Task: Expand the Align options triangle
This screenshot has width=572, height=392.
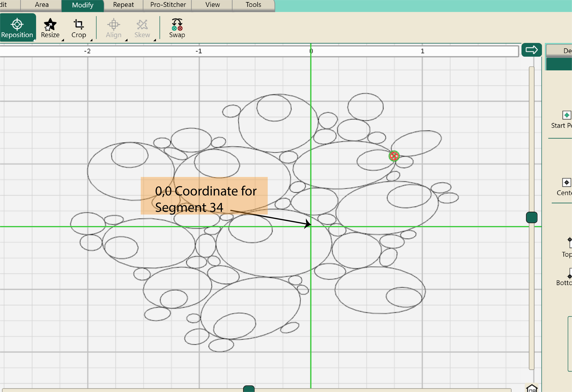Action: (126, 40)
